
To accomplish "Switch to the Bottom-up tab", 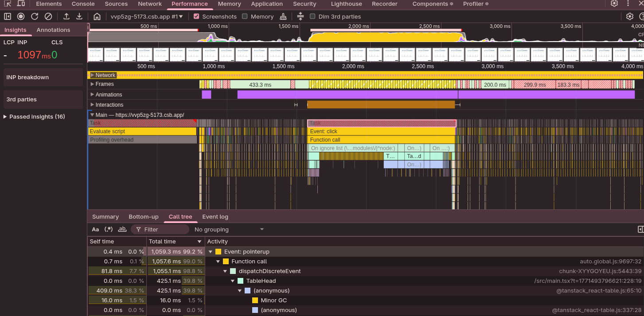I will (143, 216).
